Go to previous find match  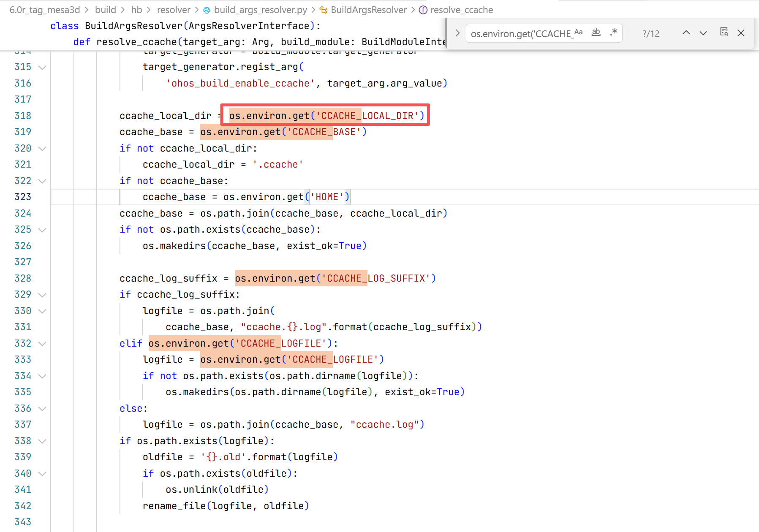coord(686,33)
